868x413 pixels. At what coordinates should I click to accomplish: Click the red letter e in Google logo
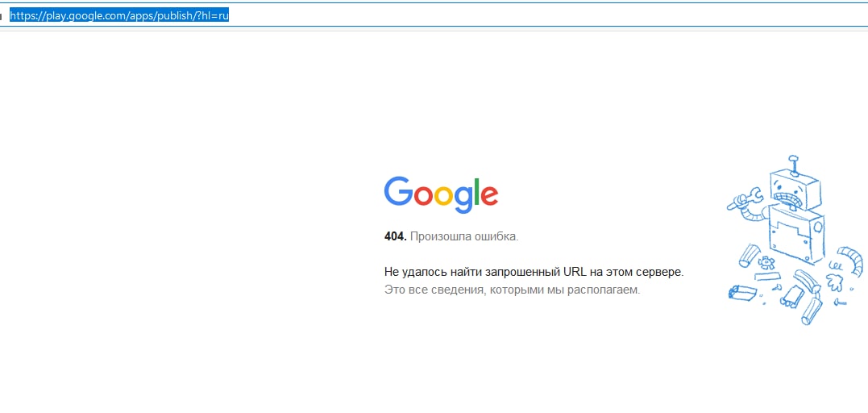pyautogui.click(x=488, y=195)
